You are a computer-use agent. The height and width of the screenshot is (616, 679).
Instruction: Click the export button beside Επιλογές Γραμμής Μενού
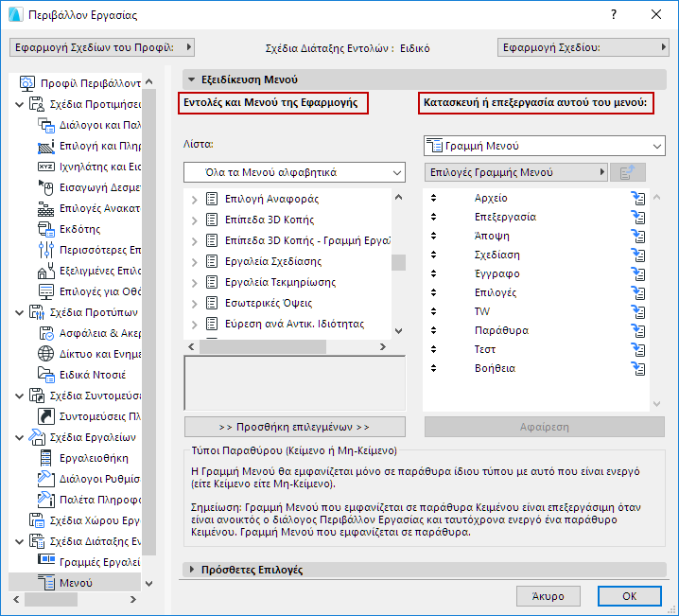[x=628, y=172]
